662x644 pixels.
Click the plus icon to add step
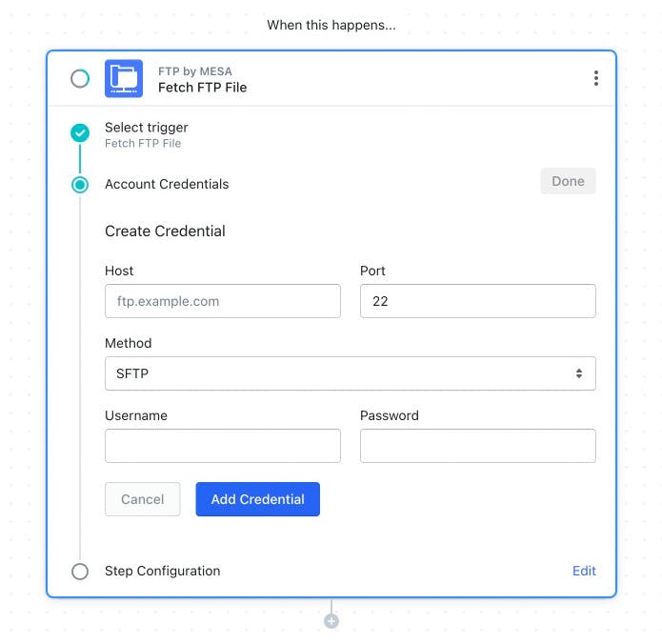point(331,621)
